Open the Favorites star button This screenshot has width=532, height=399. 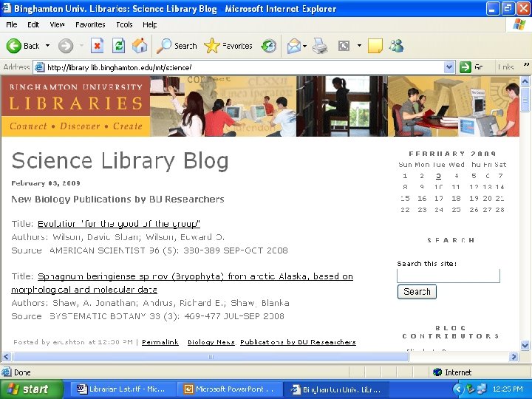pyautogui.click(x=228, y=46)
